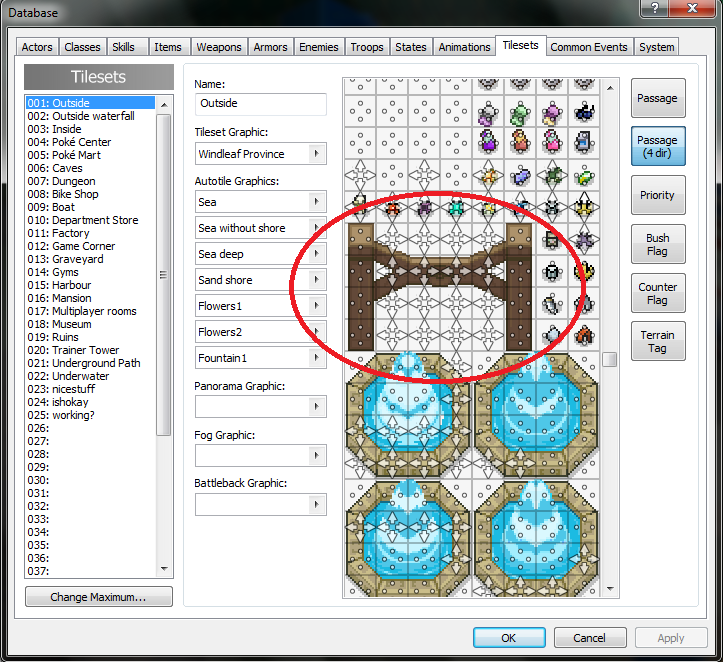Switch to the Actors tab
The width and height of the screenshot is (723, 662).
(x=37, y=47)
